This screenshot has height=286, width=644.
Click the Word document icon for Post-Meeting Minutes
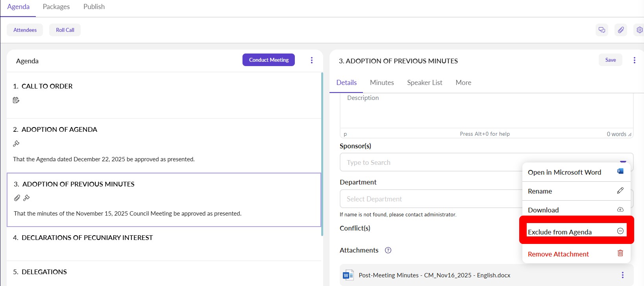(x=348, y=275)
